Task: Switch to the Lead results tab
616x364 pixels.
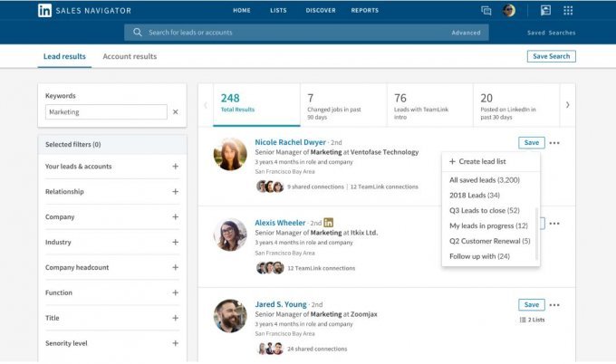Action: tap(64, 56)
